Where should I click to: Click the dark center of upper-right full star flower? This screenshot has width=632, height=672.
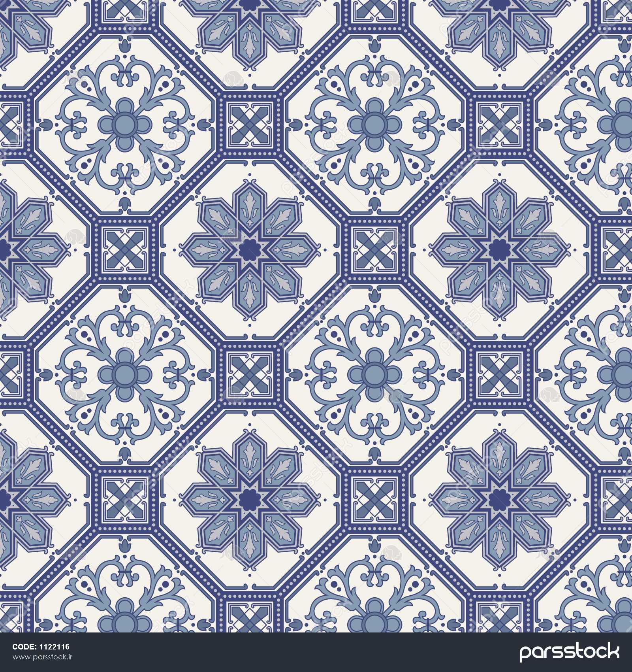point(497,248)
